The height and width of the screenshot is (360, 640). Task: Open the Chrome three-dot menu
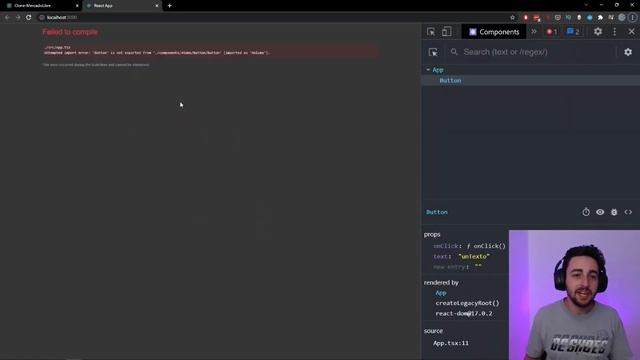633,17
